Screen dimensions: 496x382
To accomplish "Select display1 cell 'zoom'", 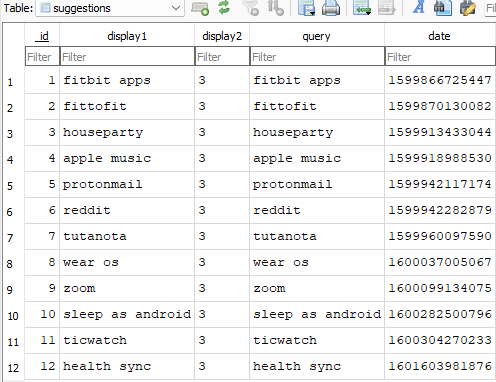I will [127, 288].
